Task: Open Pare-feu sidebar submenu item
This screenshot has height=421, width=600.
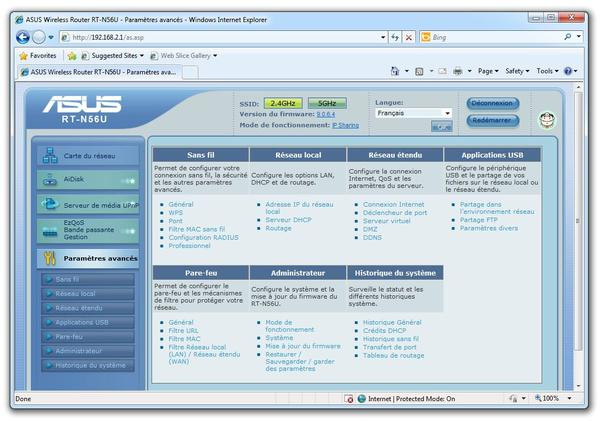Action: point(88,337)
